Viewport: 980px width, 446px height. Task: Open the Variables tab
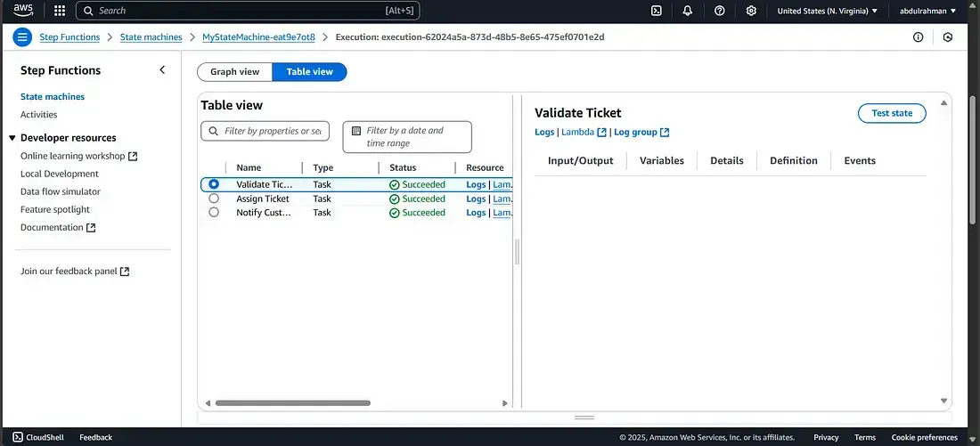click(662, 160)
